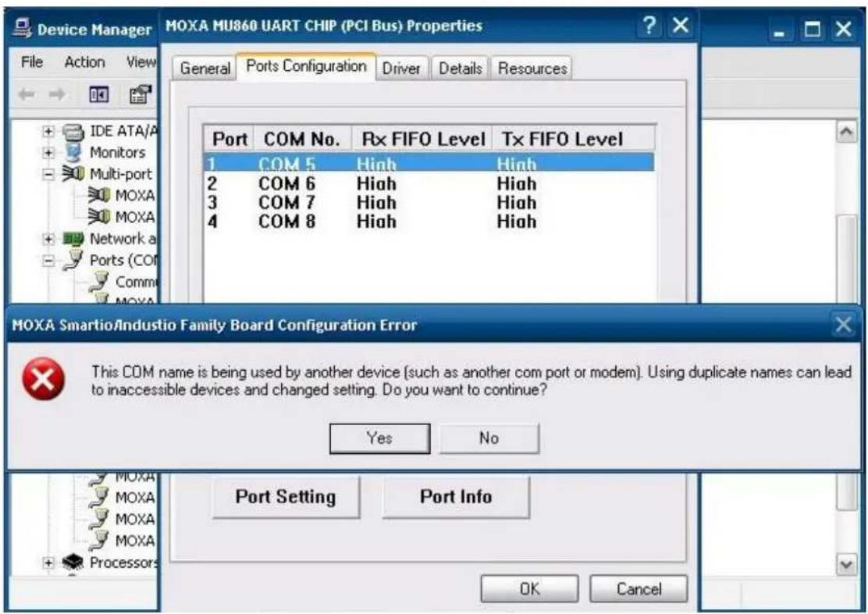Click the red error icon in the message box
The image size is (868, 614).
pos(43,379)
